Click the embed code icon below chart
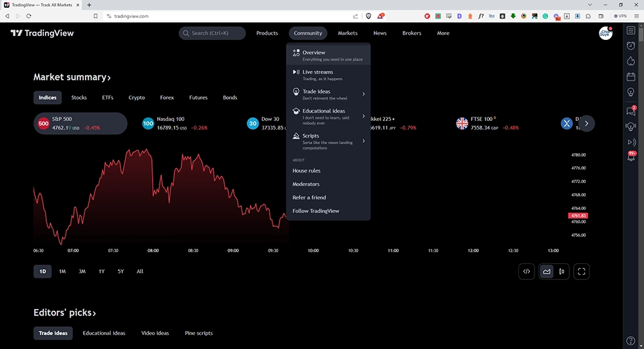Viewport: 644px width, 349px height. tap(527, 271)
